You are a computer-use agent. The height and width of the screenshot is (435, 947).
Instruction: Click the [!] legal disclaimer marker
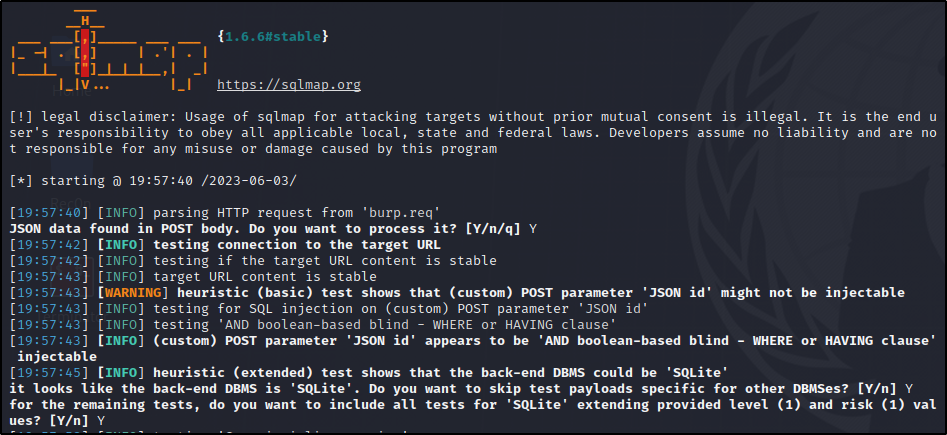(x=22, y=117)
